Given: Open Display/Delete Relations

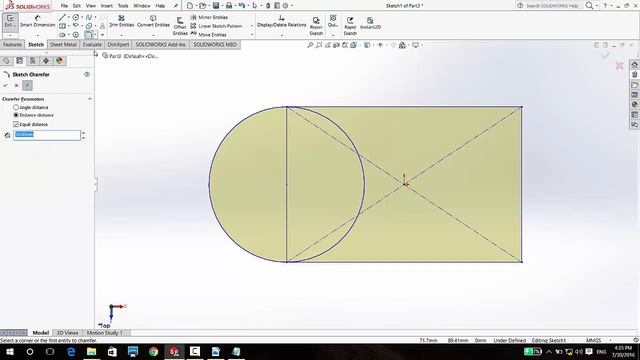Looking at the screenshot, I should tap(281, 21).
